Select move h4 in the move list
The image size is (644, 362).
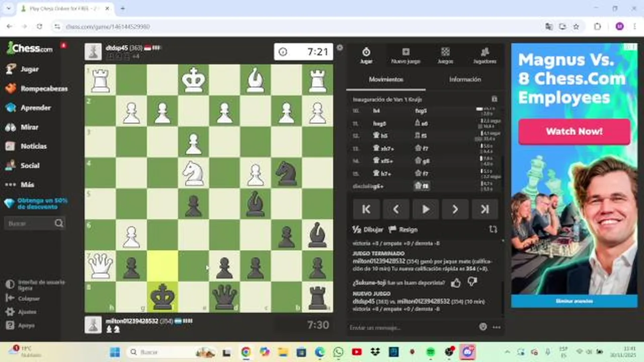pyautogui.click(x=376, y=111)
